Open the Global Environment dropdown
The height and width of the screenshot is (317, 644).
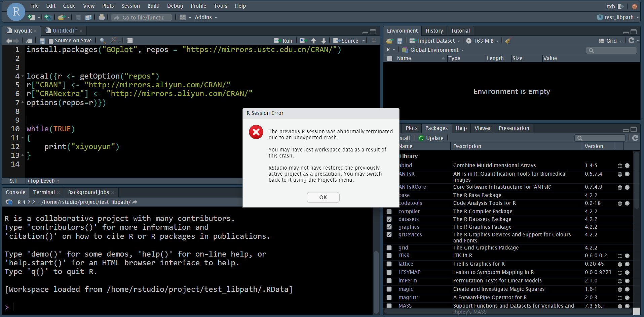click(x=434, y=50)
